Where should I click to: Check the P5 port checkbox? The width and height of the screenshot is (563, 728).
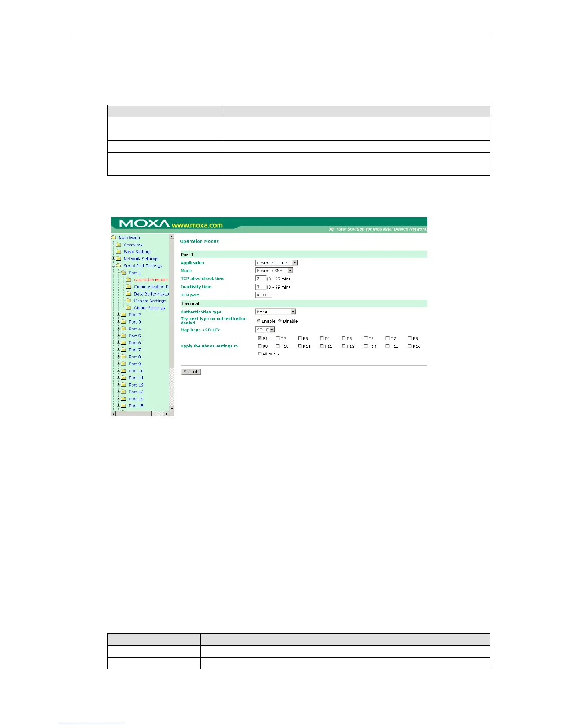344,338
